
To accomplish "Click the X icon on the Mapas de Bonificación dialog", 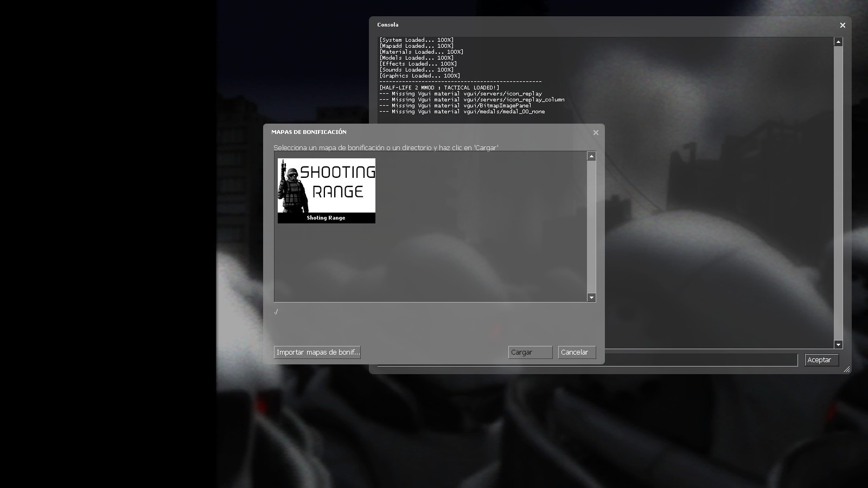I will pyautogui.click(x=595, y=132).
